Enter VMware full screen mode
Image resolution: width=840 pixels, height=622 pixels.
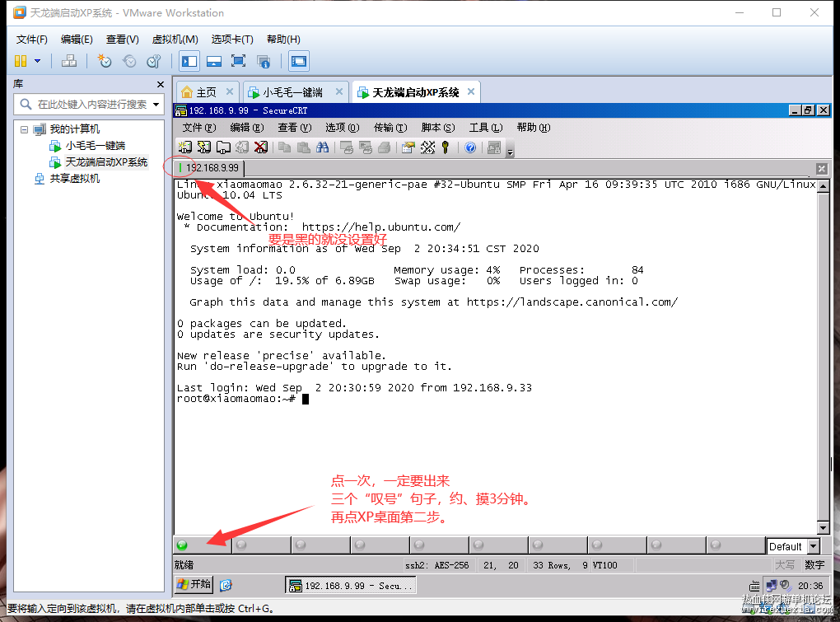pyautogui.click(x=238, y=61)
